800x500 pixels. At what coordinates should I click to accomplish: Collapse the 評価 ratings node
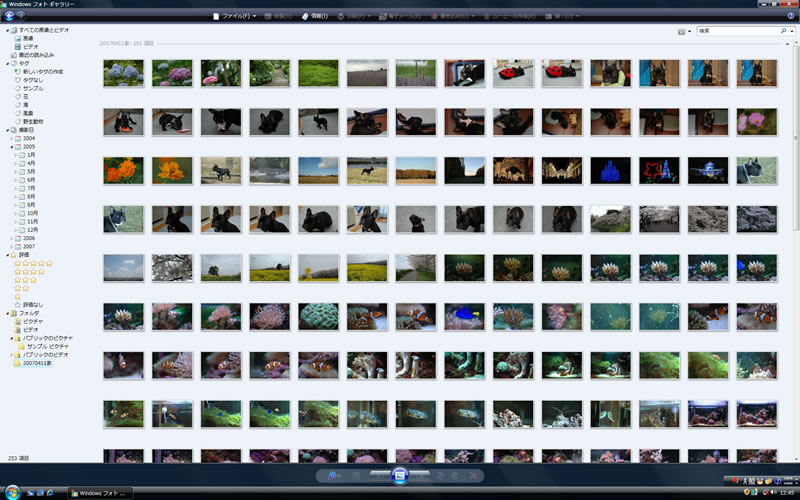coord(7,255)
